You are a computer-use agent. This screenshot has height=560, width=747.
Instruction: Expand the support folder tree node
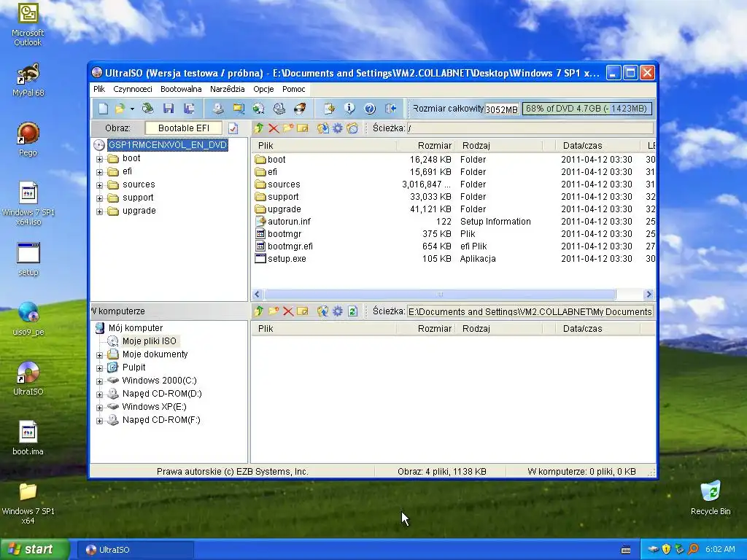click(99, 198)
